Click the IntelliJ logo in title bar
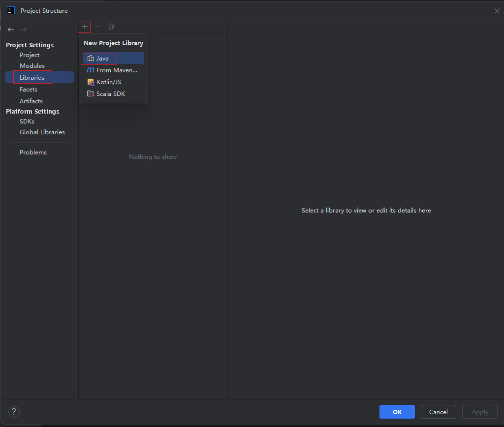Screen dimensions: 504x427 click(x=11, y=10)
